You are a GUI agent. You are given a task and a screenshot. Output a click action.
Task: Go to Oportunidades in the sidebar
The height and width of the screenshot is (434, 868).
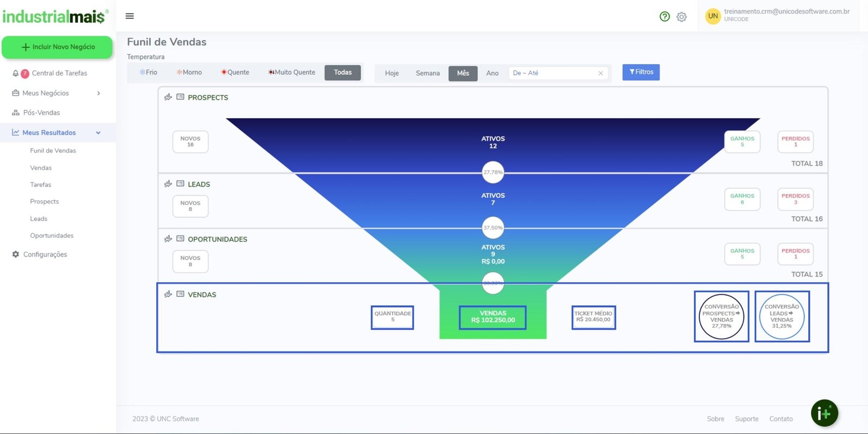point(52,235)
